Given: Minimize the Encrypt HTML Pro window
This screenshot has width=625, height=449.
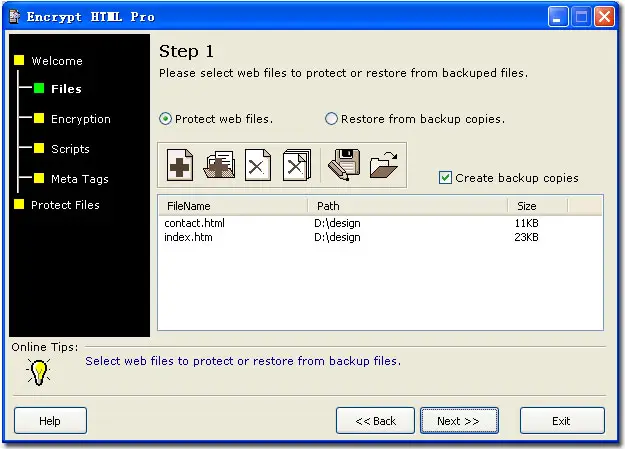Looking at the screenshot, I should pos(558,17).
